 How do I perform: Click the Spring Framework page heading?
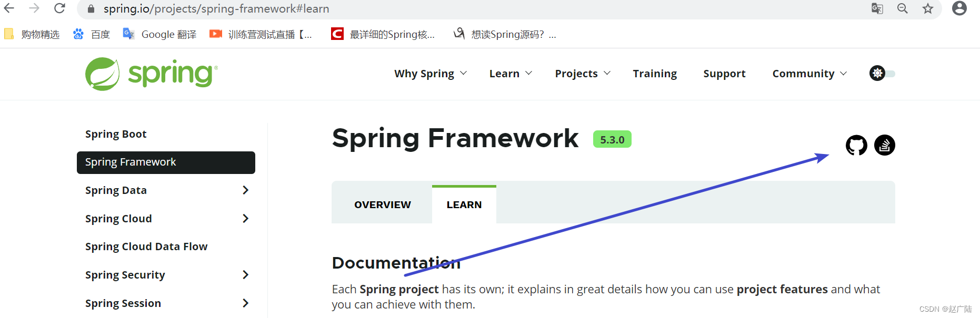[455, 138]
